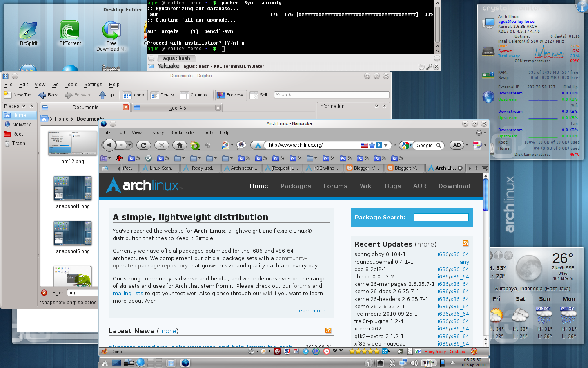The width and height of the screenshot is (588, 368).
Task: Click the Learn more... link
Action: point(313,311)
